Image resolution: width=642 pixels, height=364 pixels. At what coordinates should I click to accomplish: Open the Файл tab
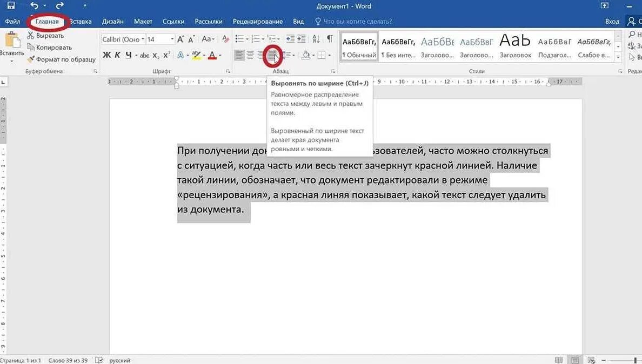(12, 21)
